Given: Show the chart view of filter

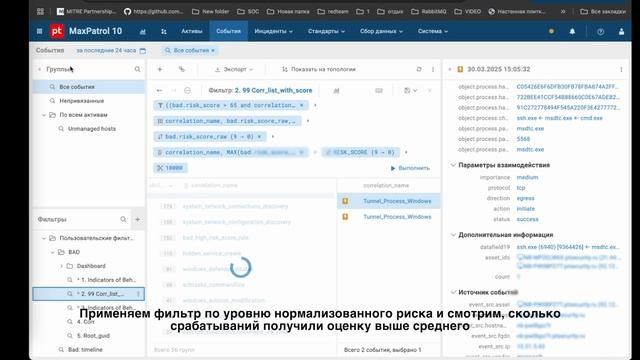Looking at the screenshot, I should tap(336, 91).
